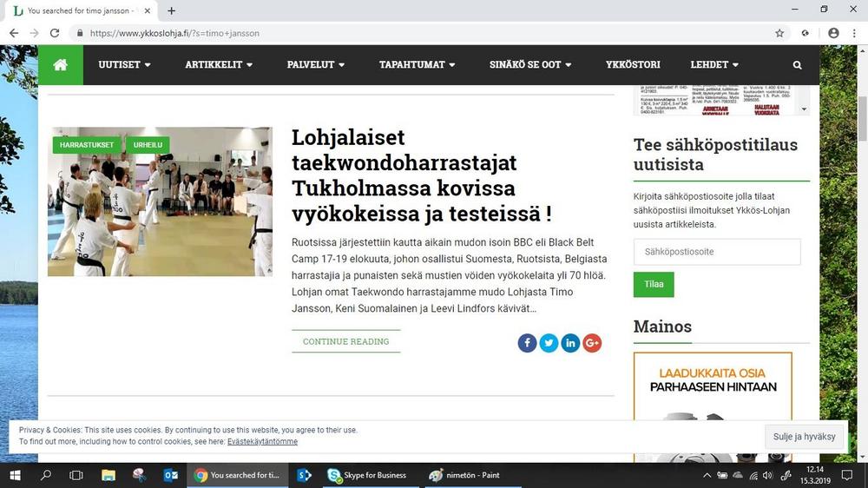Click Continue Reading for taekwondo article

345,342
